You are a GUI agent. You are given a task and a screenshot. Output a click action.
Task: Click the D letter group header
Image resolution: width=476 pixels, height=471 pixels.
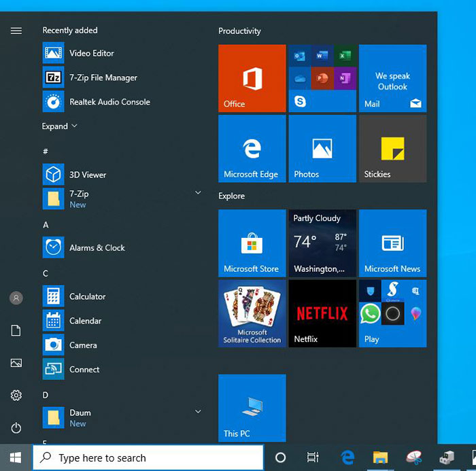(x=46, y=395)
